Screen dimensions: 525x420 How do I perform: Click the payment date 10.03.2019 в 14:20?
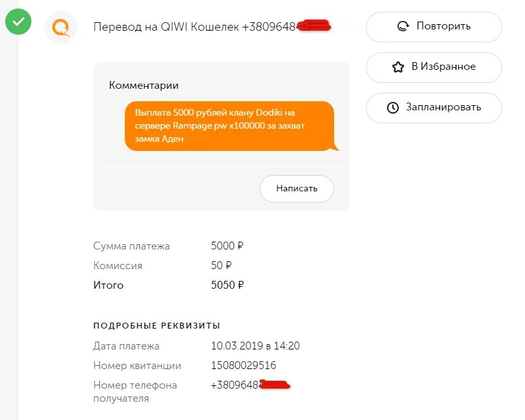[255, 346]
